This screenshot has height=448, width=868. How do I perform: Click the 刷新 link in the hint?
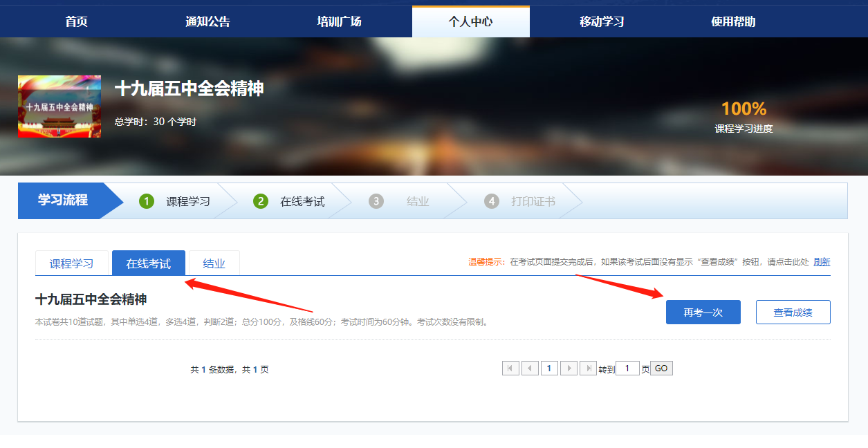click(x=822, y=262)
